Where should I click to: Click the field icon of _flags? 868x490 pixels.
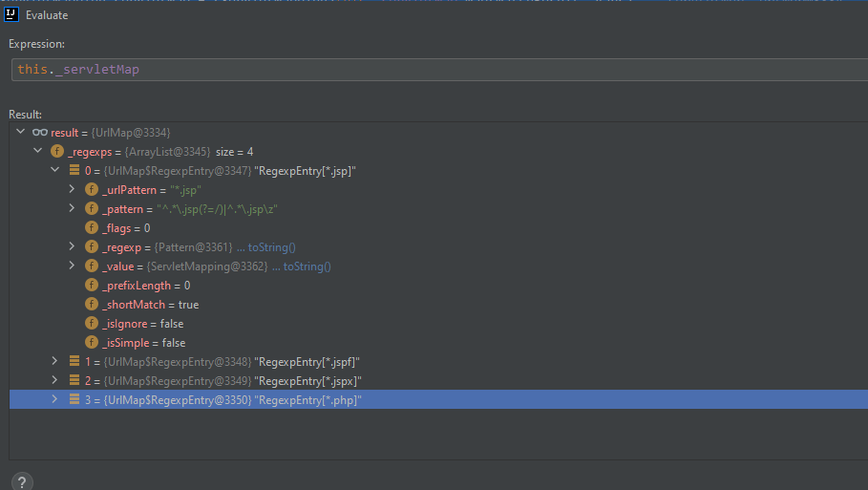[92, 227]
